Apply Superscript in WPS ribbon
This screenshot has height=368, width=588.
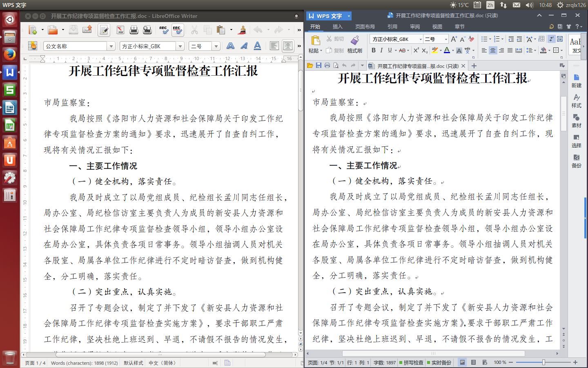[x=416, y=50]
